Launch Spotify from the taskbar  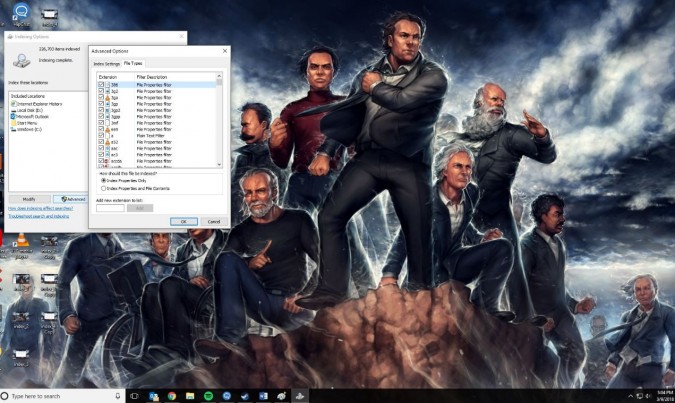[x=209, y=396]
